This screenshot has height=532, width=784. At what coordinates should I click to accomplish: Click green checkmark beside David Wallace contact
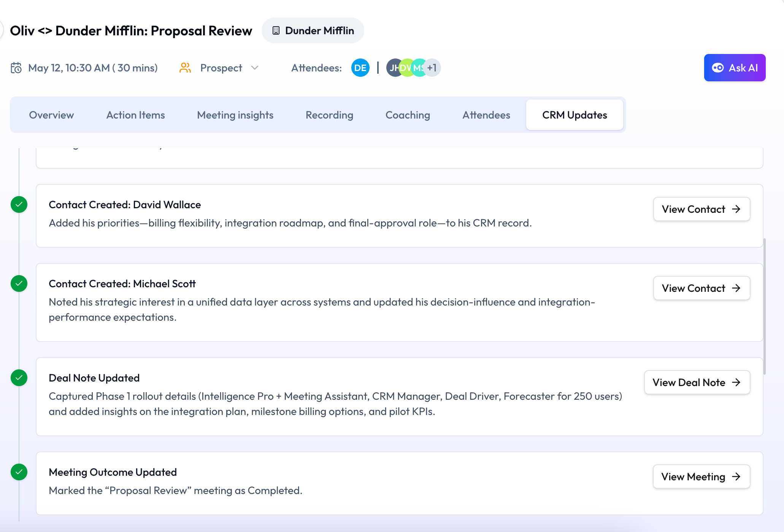[x=19, y=205]
